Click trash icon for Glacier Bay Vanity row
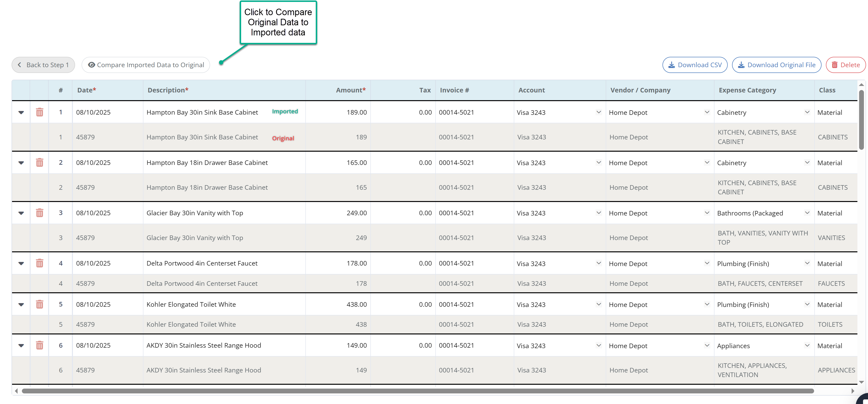Screen dimensions: 868x404 (x=39, y=213)
